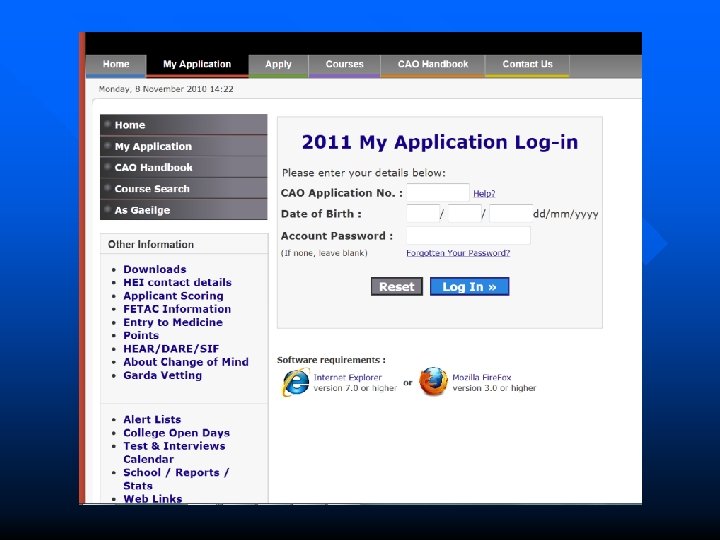This screenshot has width=720, height=540.
Task: Follow the Web Links link
Action: coord(152,499)
